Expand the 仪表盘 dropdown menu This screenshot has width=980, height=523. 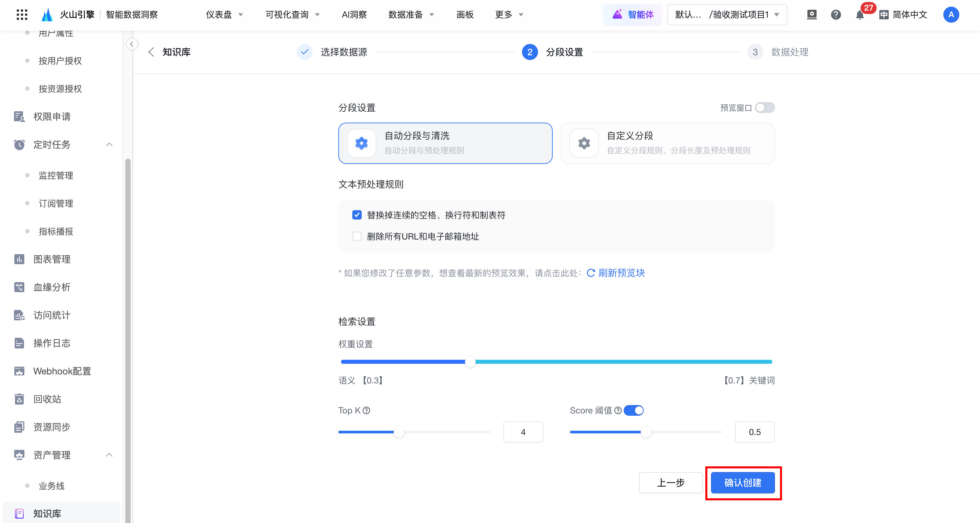pos(224,15)
